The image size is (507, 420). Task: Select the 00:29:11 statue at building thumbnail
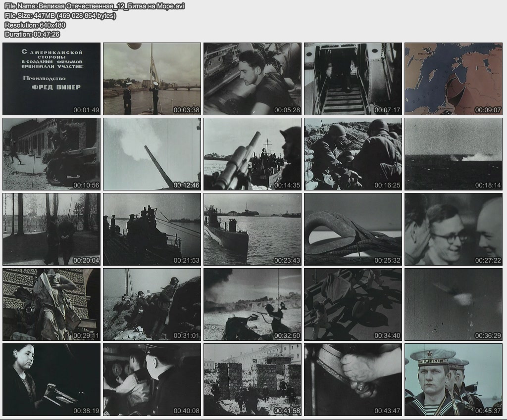pyautogui.click(x=51, y=304)
